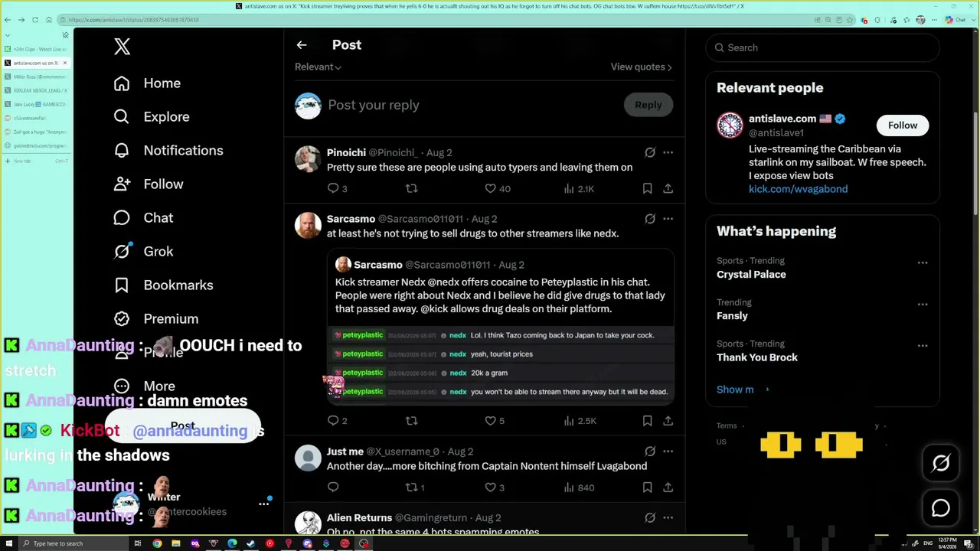Open the Relevant replies sort dropdown
980x551 pixels.
click(x=318, y=67)
